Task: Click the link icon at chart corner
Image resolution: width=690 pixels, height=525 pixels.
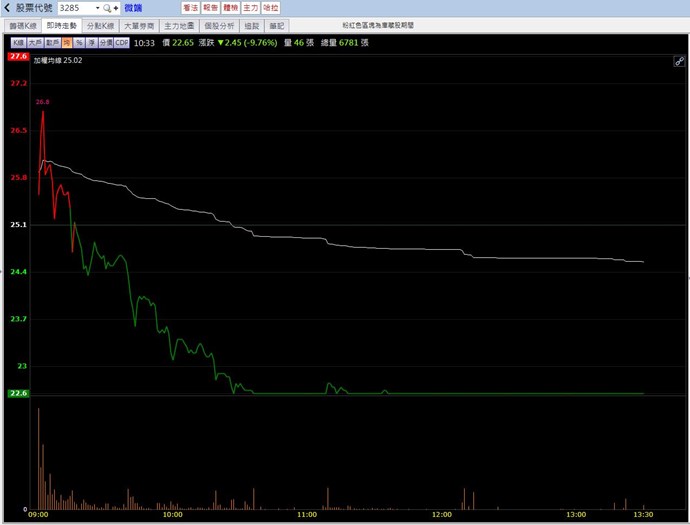Action: (679, 62)
